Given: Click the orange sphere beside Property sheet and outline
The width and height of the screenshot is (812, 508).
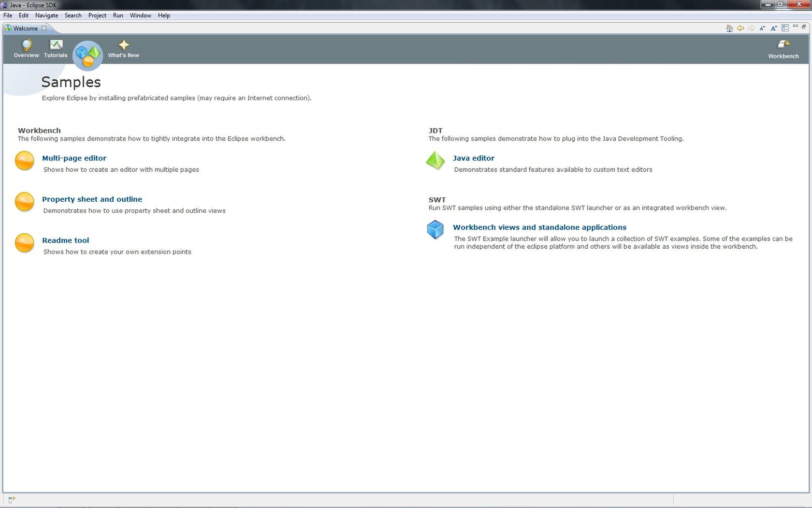Looking at the screenshot, I should (x=25, y=202).
